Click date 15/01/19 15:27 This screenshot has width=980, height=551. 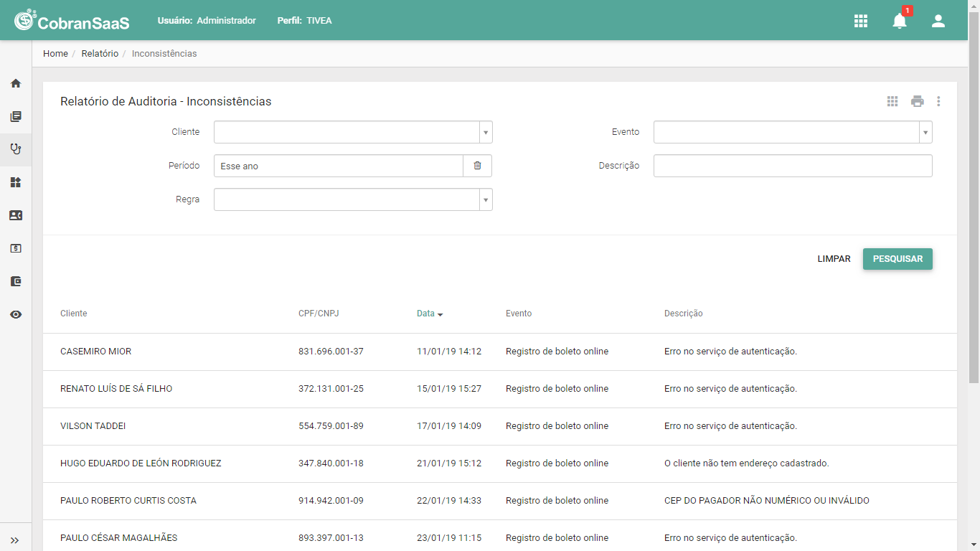pyautogui.click(x=449, y=389)
